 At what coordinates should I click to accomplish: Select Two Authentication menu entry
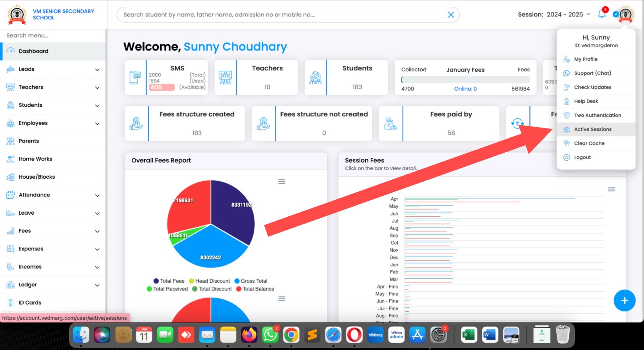(596, 115)
